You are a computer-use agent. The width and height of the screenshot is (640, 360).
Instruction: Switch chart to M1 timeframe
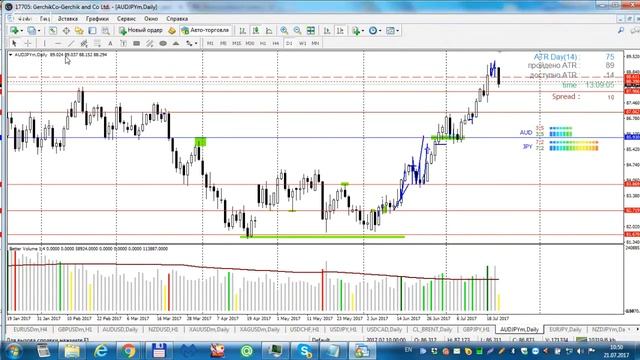pos(210,43)
